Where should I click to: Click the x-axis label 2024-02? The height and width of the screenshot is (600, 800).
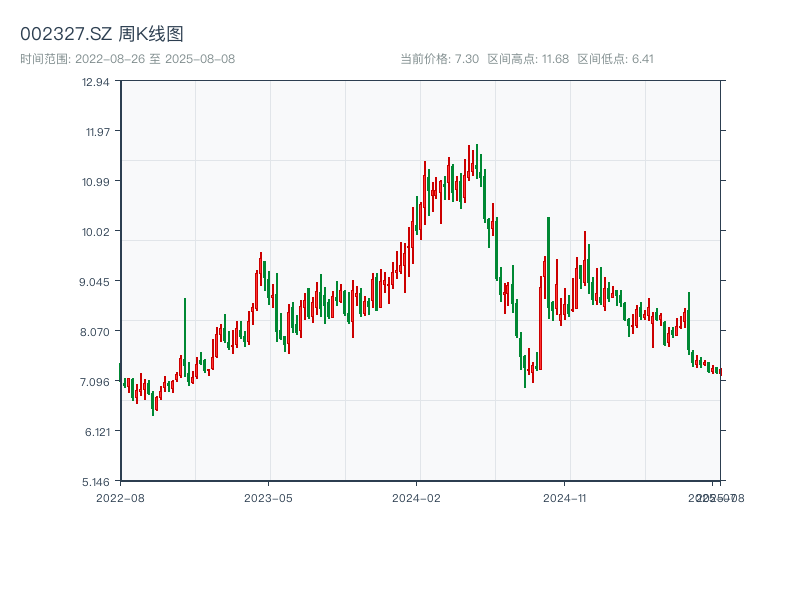pyautogui.click(x=416, y=498)
